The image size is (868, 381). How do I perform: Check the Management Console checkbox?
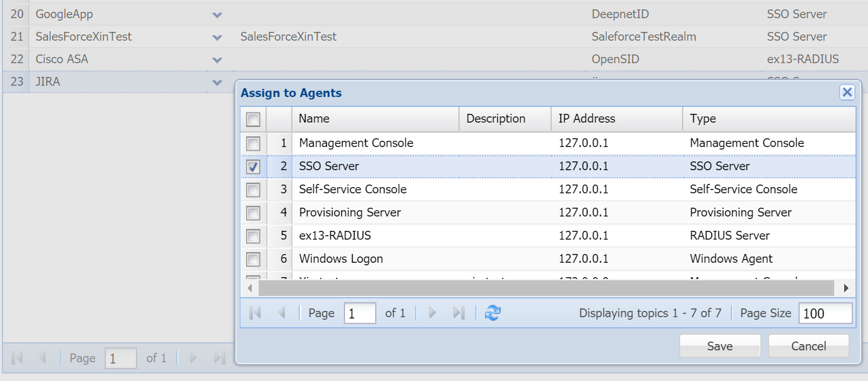pyautogui.click(x=253, y=144)
